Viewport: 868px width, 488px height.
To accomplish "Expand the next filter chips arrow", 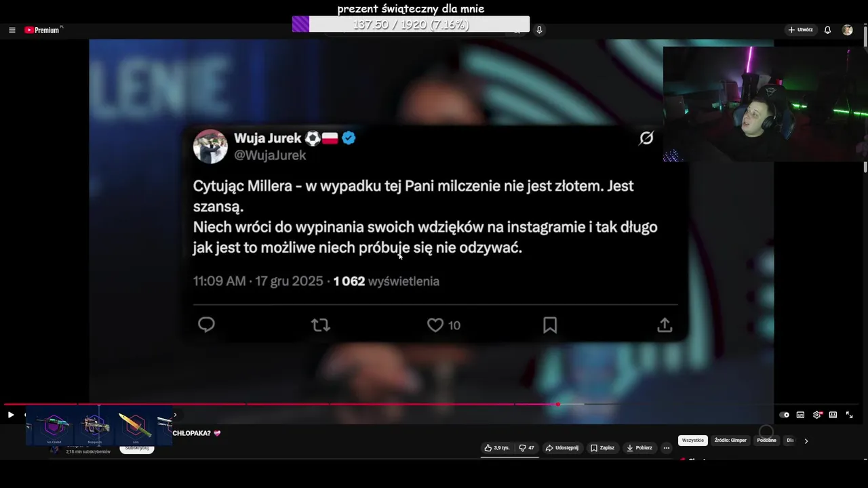I will (806, 441).
